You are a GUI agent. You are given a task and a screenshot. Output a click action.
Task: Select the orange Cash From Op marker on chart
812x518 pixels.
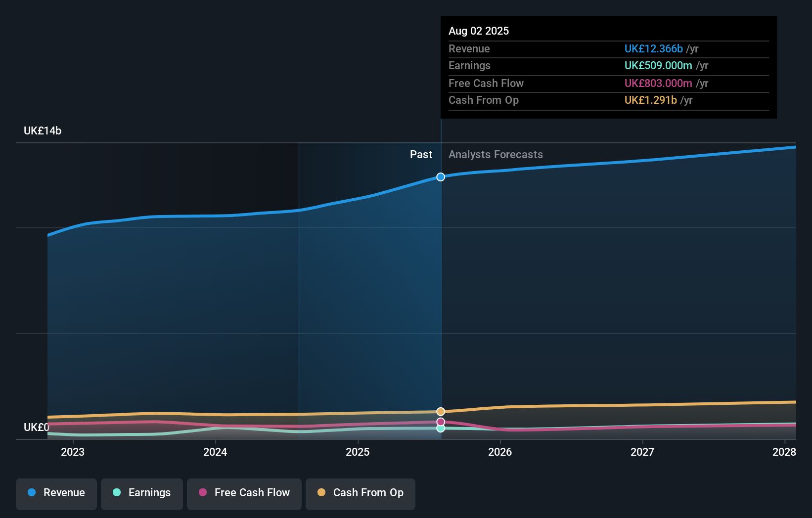pos(441,411)
